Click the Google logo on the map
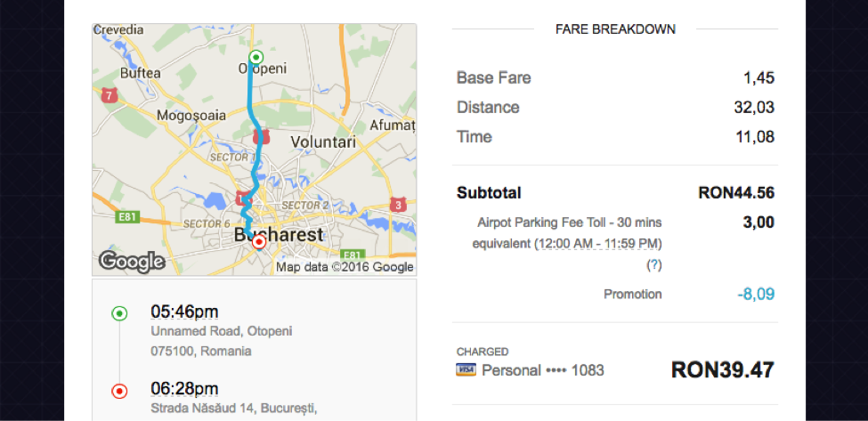This screenshot has height=421, width=868. (x=132, y=261)
